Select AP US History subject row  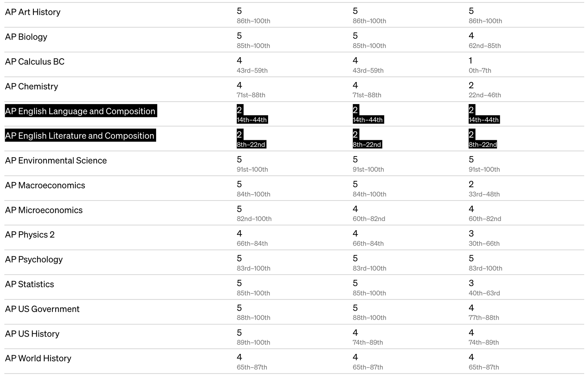click(294, 339)
